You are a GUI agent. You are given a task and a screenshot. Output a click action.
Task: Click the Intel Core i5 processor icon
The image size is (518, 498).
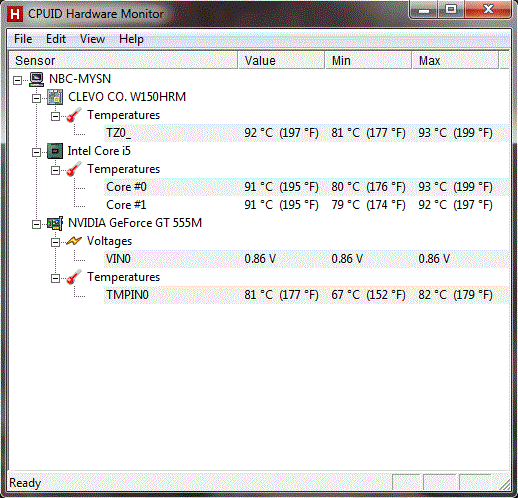coord(55,151)
